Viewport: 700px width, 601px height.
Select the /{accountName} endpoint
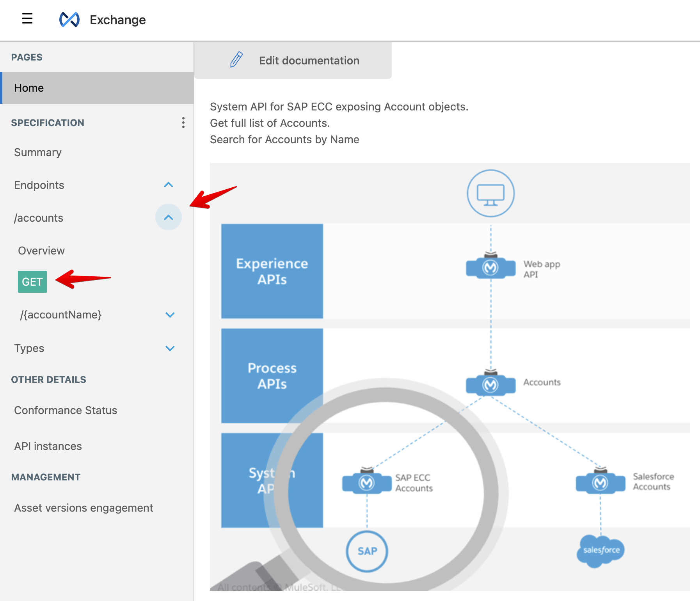(x=61, y=315)
